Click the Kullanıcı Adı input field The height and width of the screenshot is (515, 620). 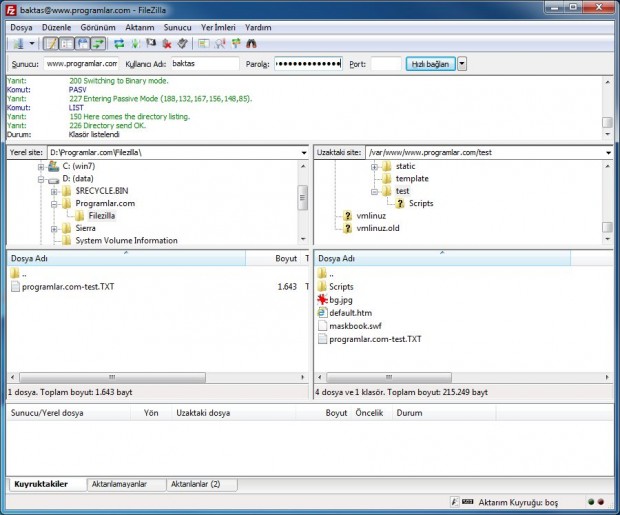click(x=205, y=64)
